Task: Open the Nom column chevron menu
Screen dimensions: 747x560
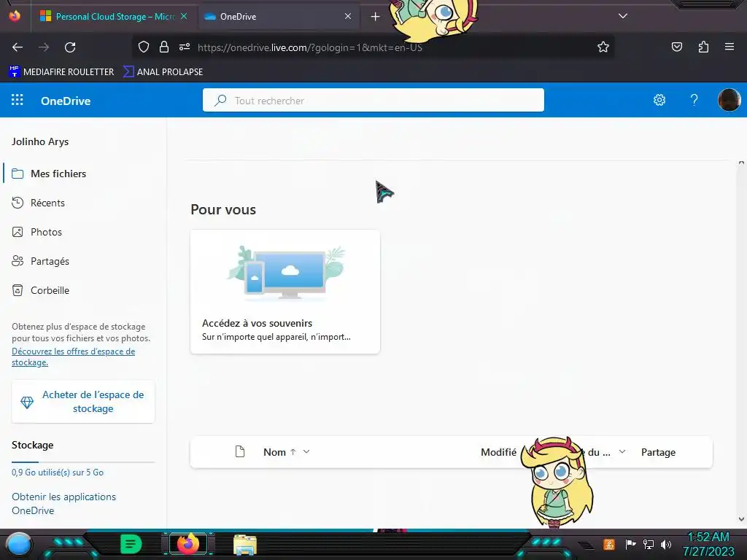Action: [x=306, y=451]
